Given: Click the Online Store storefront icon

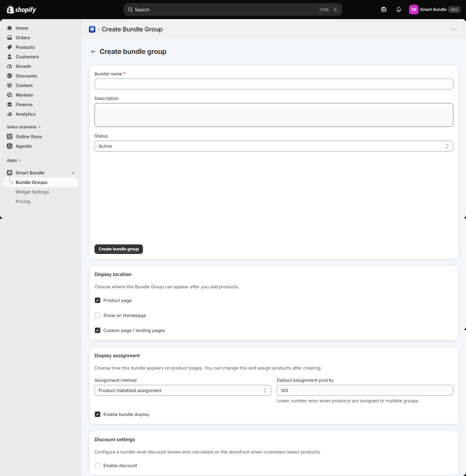Looking at the screenshot, I should coord(10,136).
